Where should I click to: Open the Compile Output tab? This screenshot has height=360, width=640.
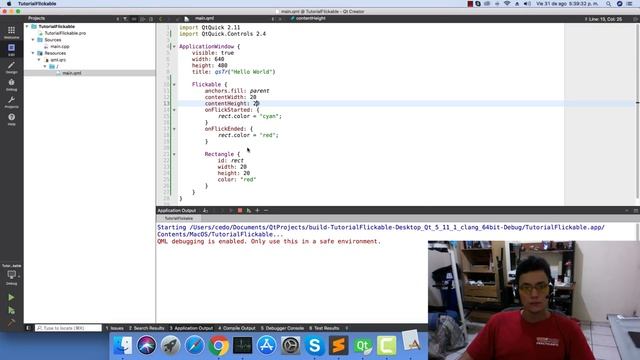coord(236,328)
